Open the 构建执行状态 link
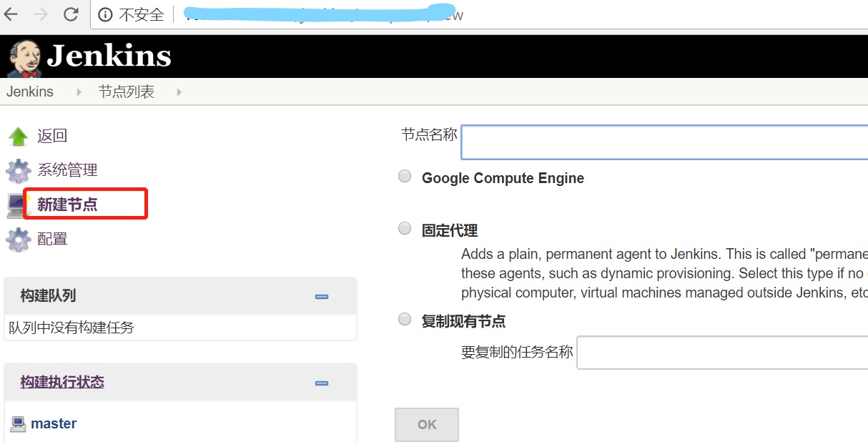 click(62, 382)
